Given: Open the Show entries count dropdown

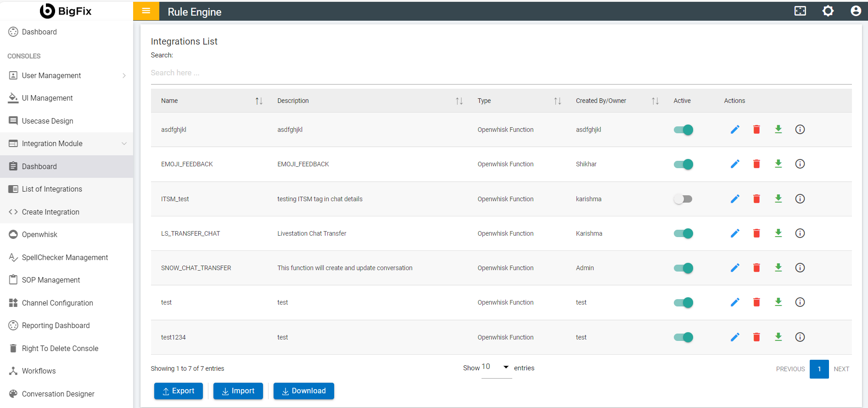Looking at the screenshot, I should (x=496, y=367).
